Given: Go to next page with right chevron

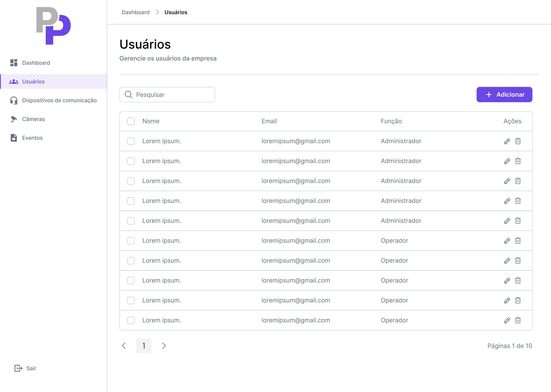Looking at the screenshot, I should pyautogui.click(x=164, y=346).
